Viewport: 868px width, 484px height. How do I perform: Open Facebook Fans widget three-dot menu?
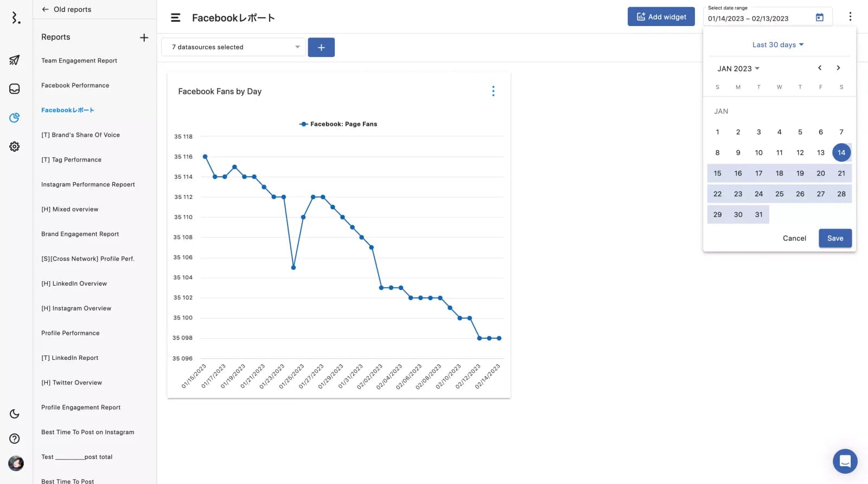[493, 91]
